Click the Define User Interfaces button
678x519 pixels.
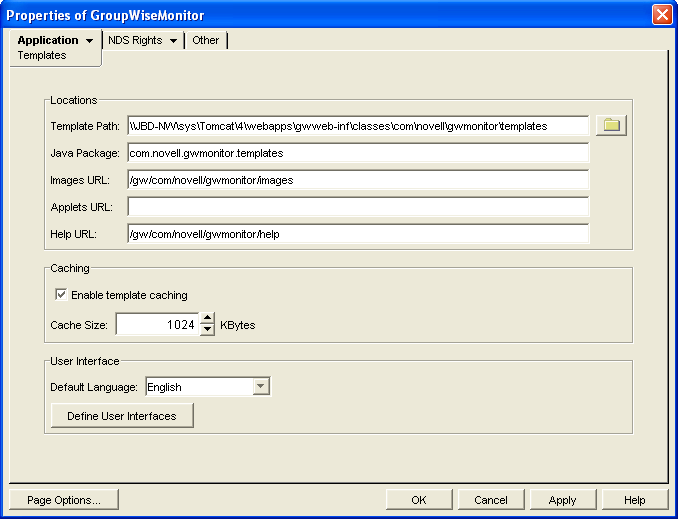pyautogui.click(x=122, y=416)
